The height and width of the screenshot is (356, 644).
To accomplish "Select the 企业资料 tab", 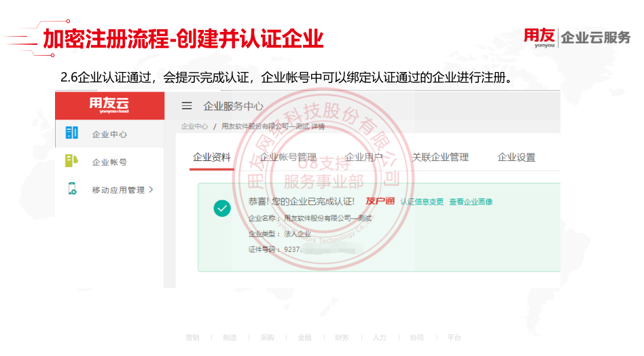I will (212, 157).
